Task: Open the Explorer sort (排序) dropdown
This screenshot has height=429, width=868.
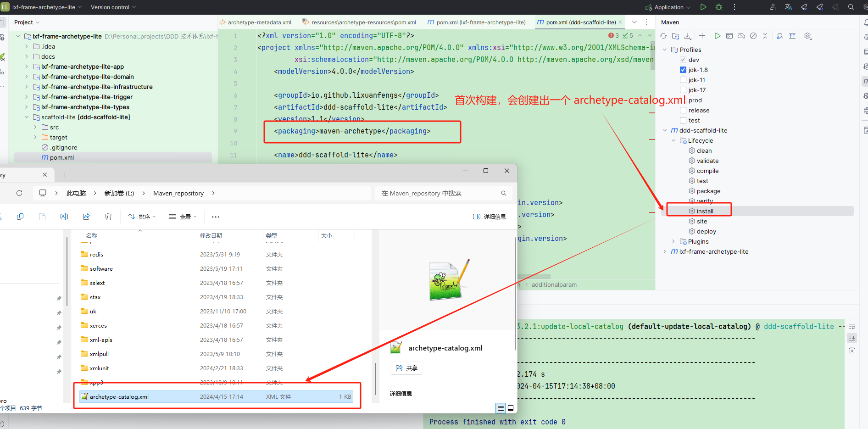Action: pos(142,217)
